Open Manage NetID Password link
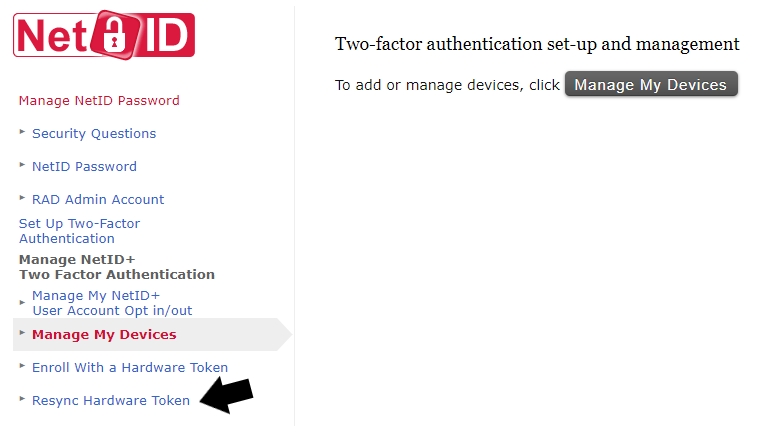 tap(99, 100)
